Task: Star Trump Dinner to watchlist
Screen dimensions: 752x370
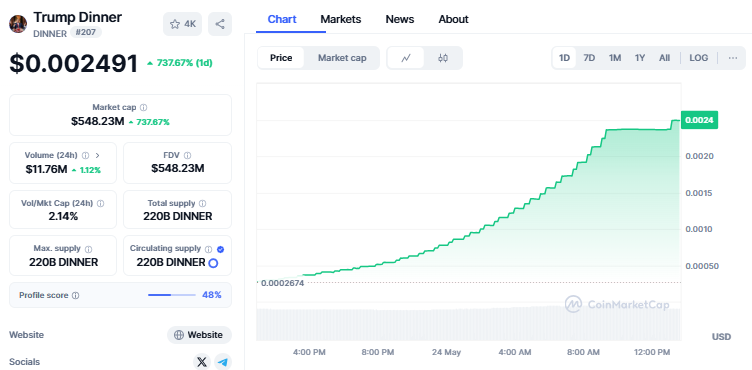Action: coord(183,24)
